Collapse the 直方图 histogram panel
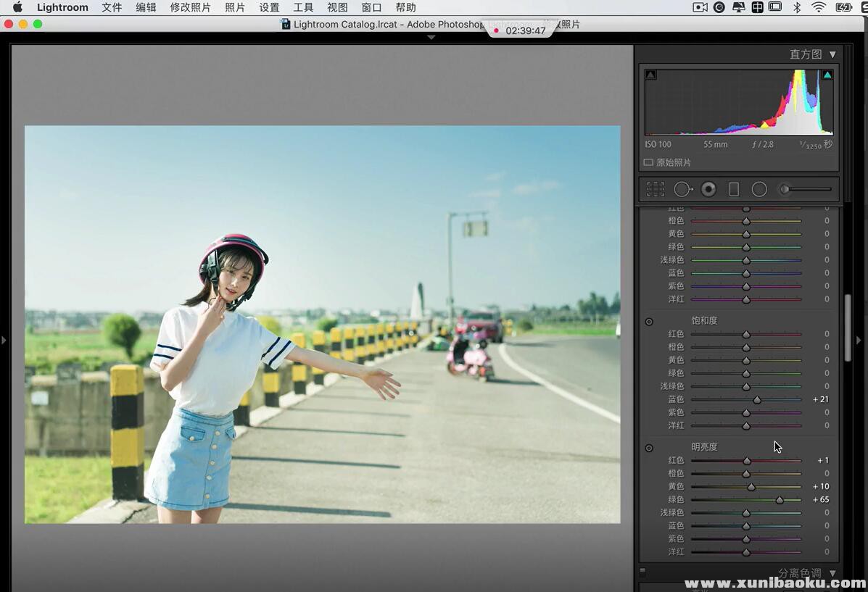 (832, 54)
